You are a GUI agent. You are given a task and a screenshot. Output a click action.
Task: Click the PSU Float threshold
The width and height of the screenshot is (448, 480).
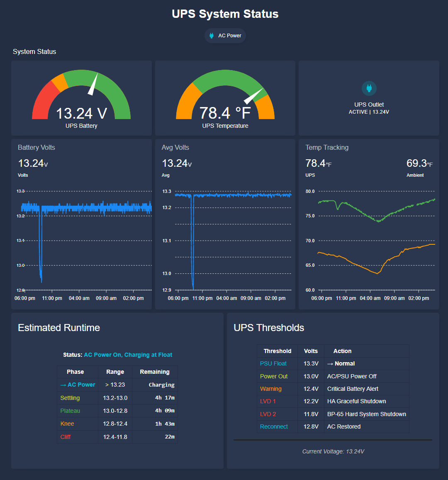pos(273,363)
